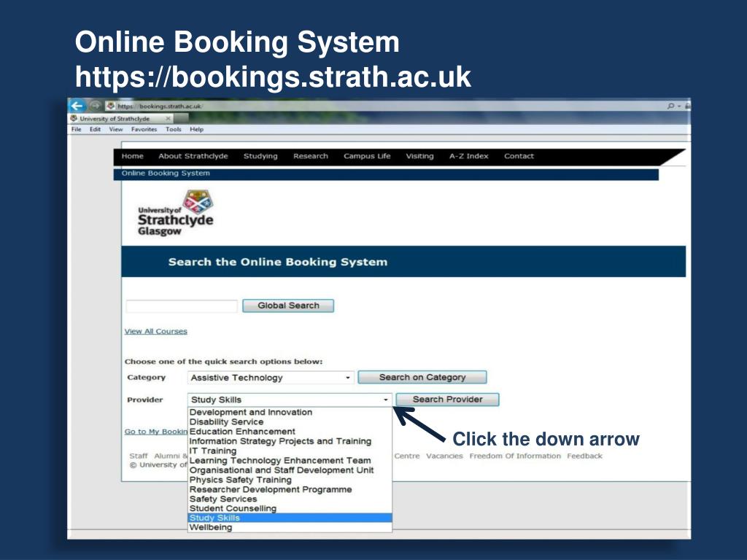Open A-Z Index navigation link
747x560 pixels.
point(469,156)
